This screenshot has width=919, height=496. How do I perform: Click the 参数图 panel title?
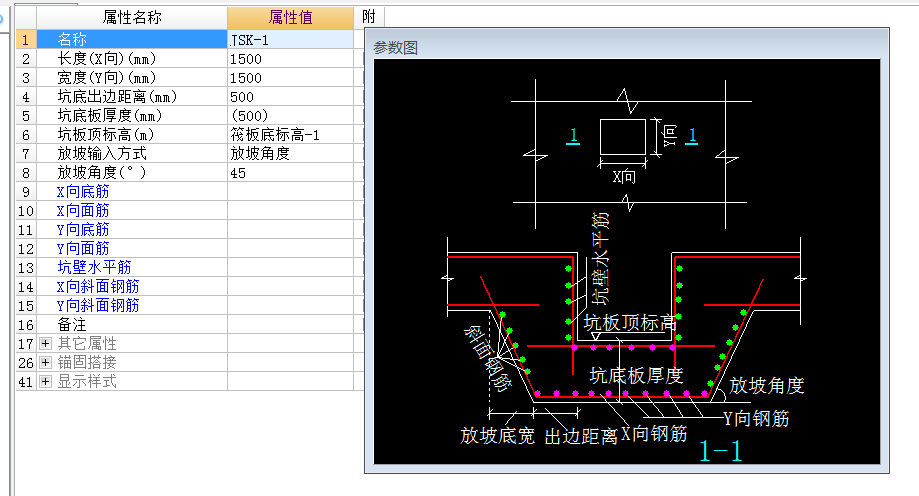click(x=396, y=47)
